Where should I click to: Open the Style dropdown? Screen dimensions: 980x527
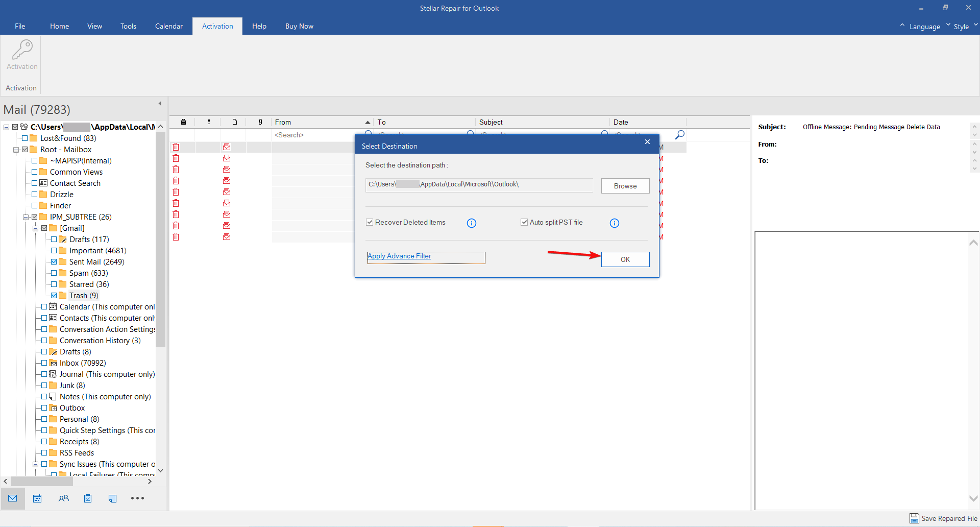click(961, 27)
